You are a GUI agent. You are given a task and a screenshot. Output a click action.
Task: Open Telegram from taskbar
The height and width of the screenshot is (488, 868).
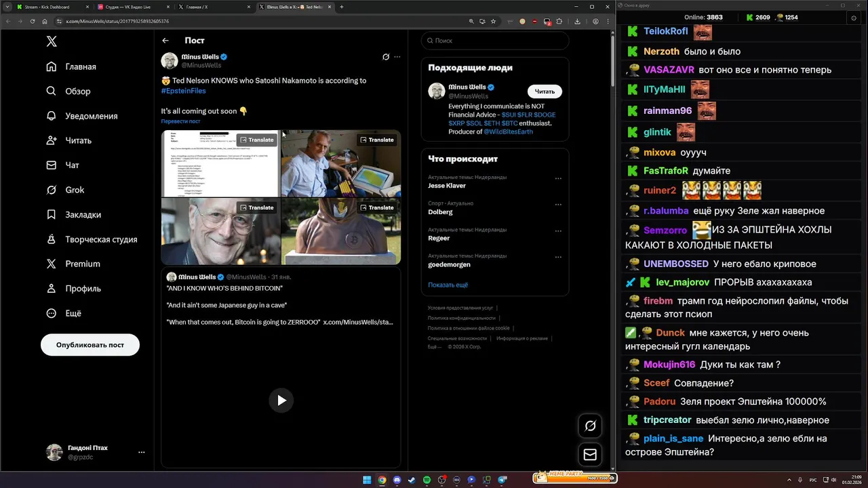click(x=502, y=480)
